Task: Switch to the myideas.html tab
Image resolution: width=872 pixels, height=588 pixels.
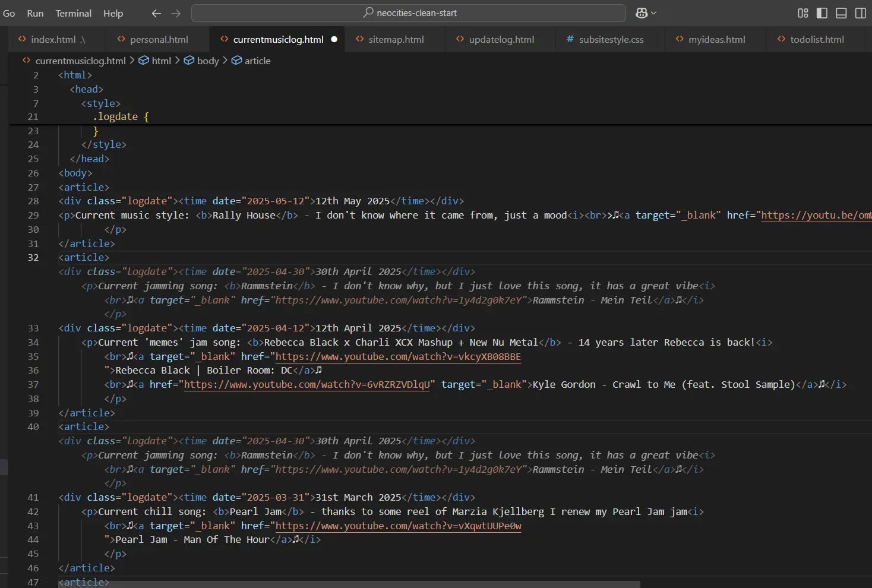Action: [x=716, y=39]
